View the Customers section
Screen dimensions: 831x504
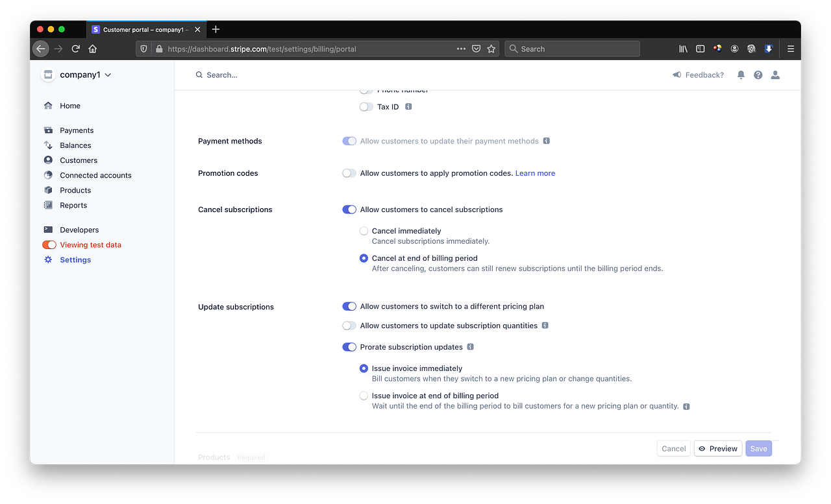tap(77, 160)
